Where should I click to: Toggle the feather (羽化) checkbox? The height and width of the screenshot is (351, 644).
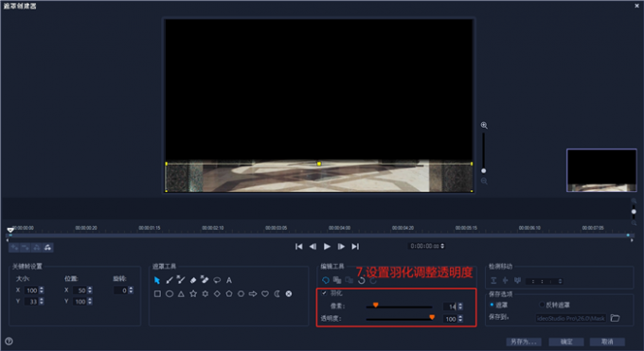[325, 293]
